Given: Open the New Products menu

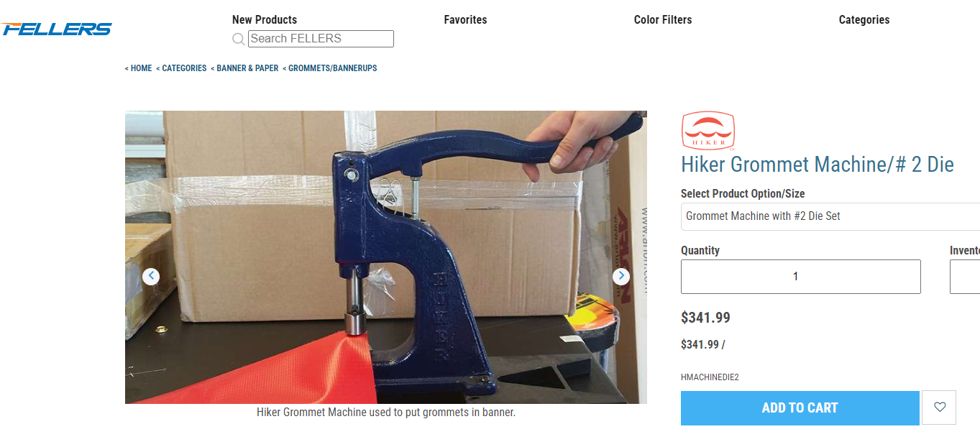Looking at the screenshot, I should click(x=265, y=20).
